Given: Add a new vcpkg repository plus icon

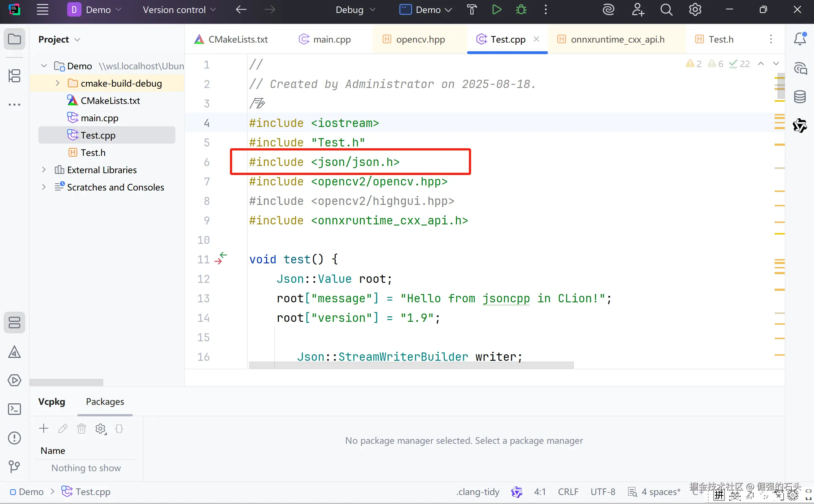Looking at the screenshot, I should pyautogui.click(x=44, y=429).
